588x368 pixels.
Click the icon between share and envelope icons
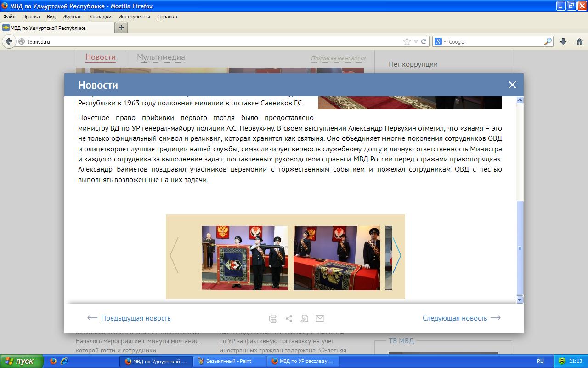(304, 318)
